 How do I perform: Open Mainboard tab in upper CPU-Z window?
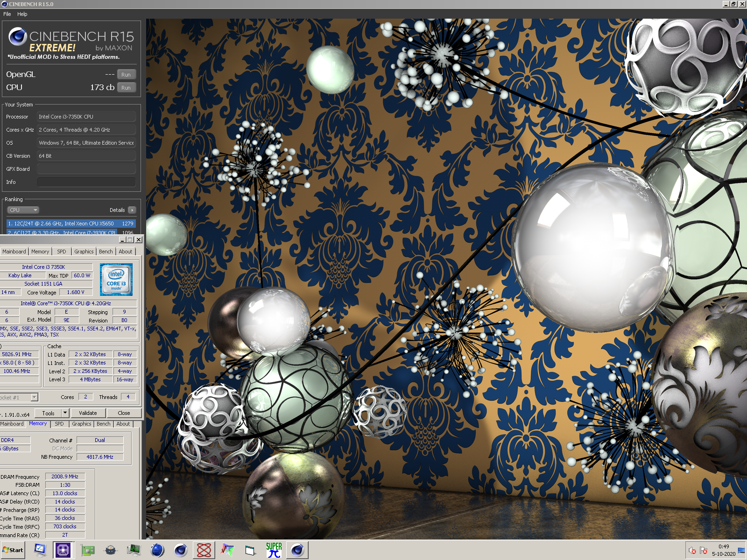[14, 252]
